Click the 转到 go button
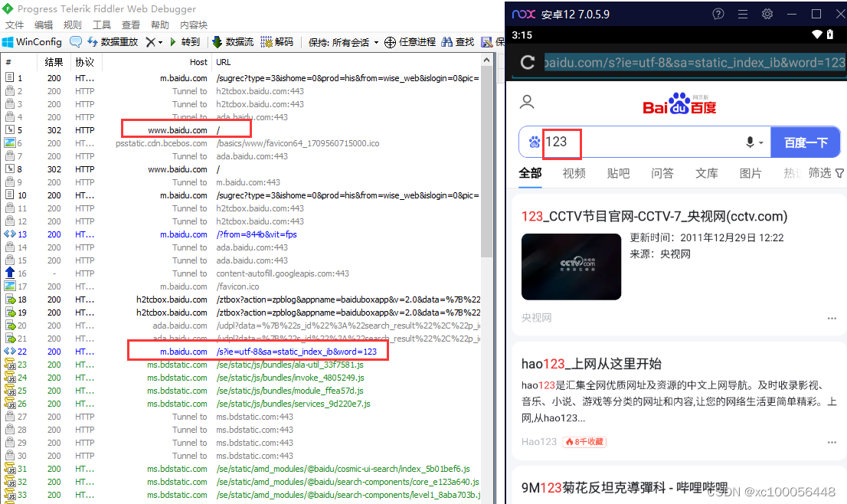This screenshot has width=847, height=504. (x=185, y=41)
